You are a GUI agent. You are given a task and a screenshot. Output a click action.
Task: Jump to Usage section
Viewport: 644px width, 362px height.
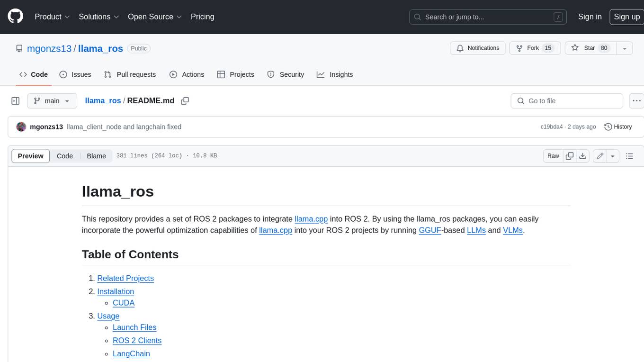tap(108, 316)
